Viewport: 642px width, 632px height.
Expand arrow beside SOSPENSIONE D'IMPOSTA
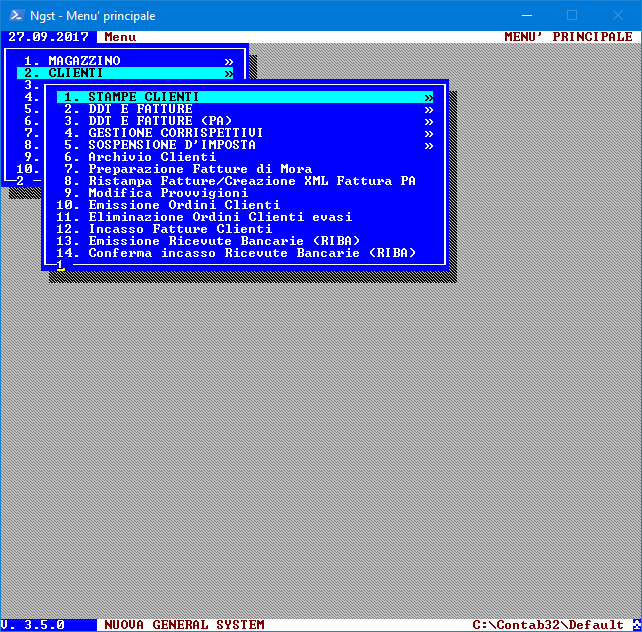point(429,145)
